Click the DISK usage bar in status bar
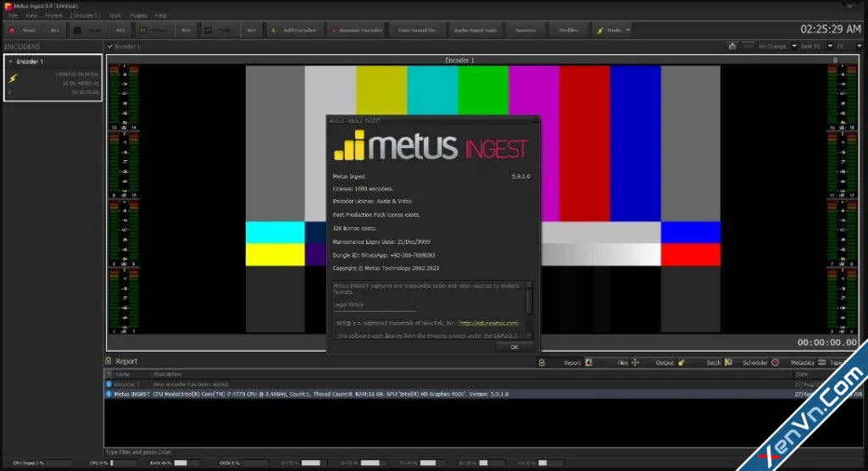This screenshot has width=868, height=471. [254, 463]
